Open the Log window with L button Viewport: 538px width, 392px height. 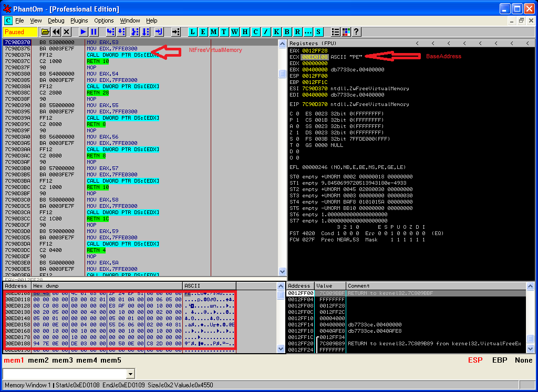(x=193, y=32)
